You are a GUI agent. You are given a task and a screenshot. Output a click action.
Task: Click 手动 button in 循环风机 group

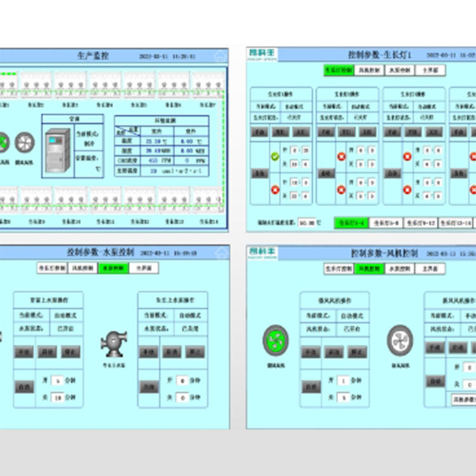311,352
